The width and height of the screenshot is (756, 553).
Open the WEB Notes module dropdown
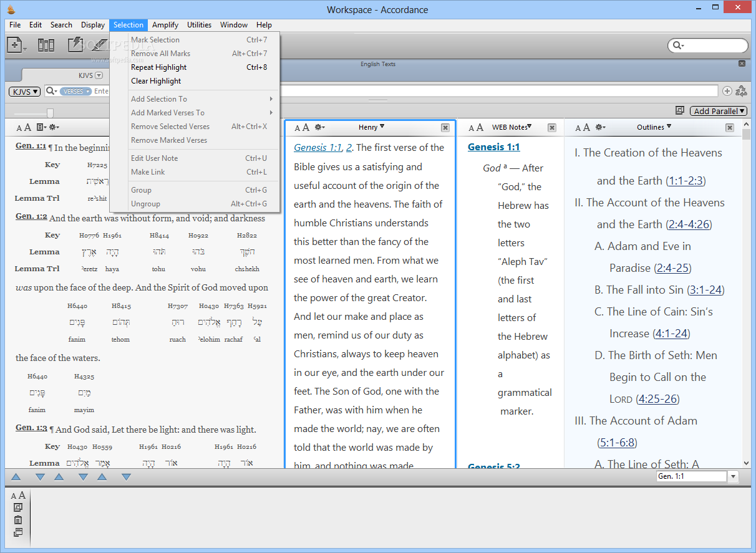click(x=511, y=127)
